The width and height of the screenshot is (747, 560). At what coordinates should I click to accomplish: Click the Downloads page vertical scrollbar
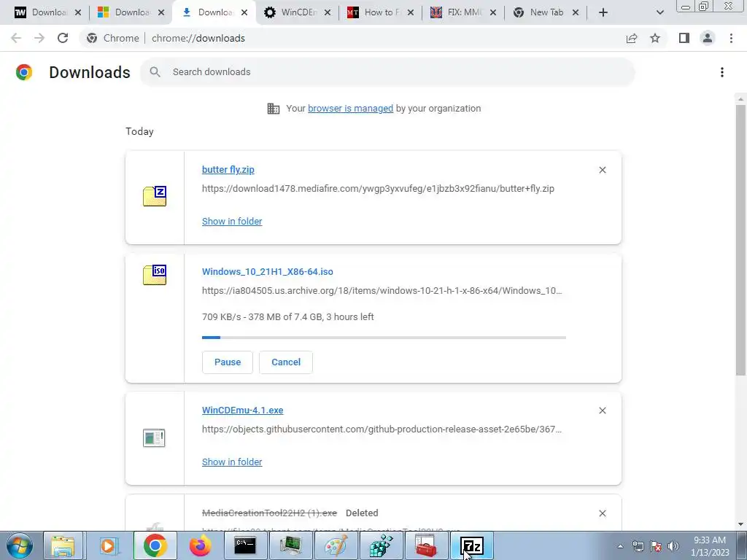(x=740, y=241)
